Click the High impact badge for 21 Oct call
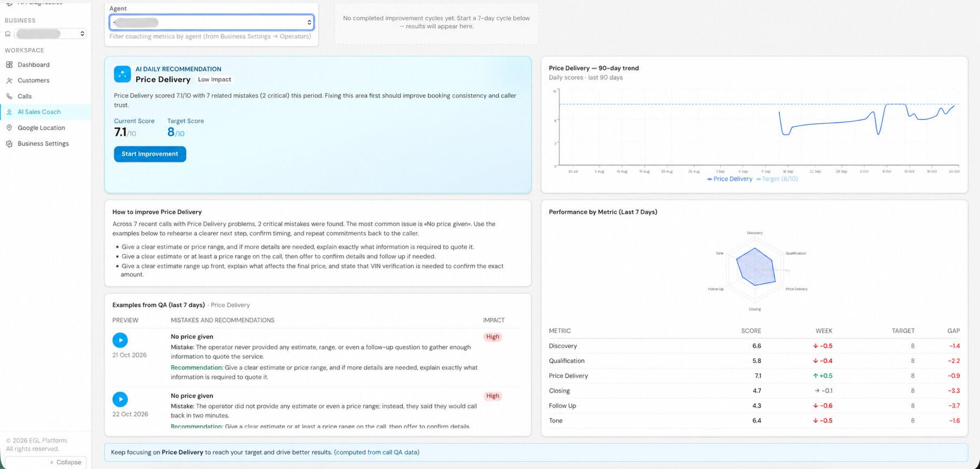Screen dimensions: 980x469 (493, 337)
